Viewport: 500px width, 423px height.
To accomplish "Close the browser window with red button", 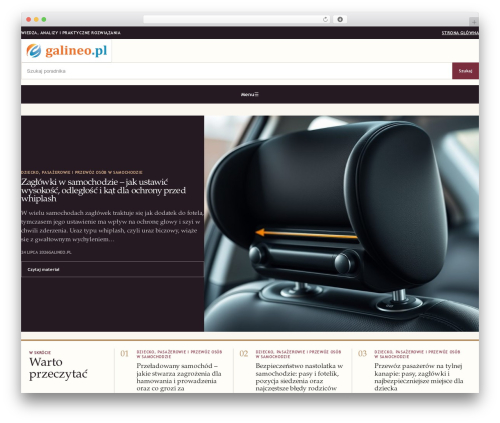I will 29,19.
